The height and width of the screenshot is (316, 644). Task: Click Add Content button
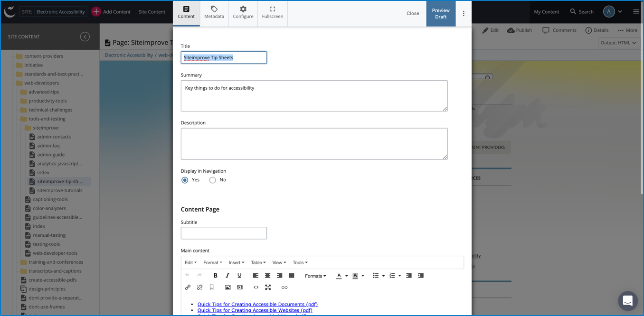pos(111,12)
